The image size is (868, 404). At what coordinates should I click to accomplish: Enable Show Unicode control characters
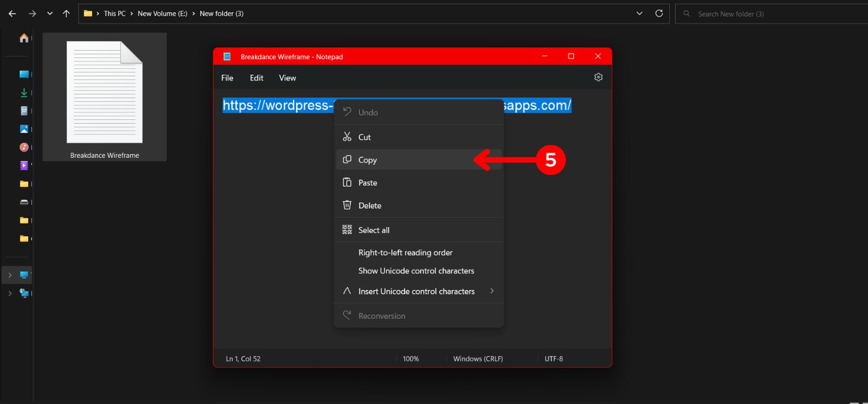coord(415,271)
